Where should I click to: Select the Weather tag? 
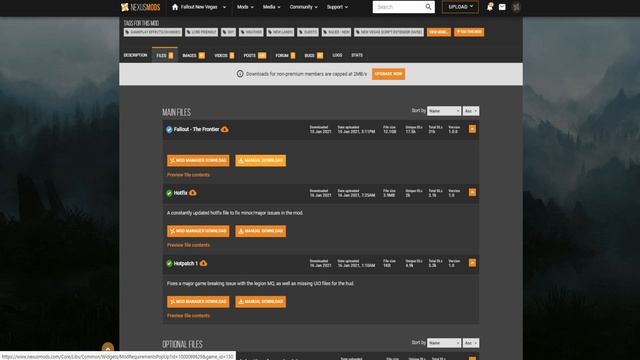(251, 32)
